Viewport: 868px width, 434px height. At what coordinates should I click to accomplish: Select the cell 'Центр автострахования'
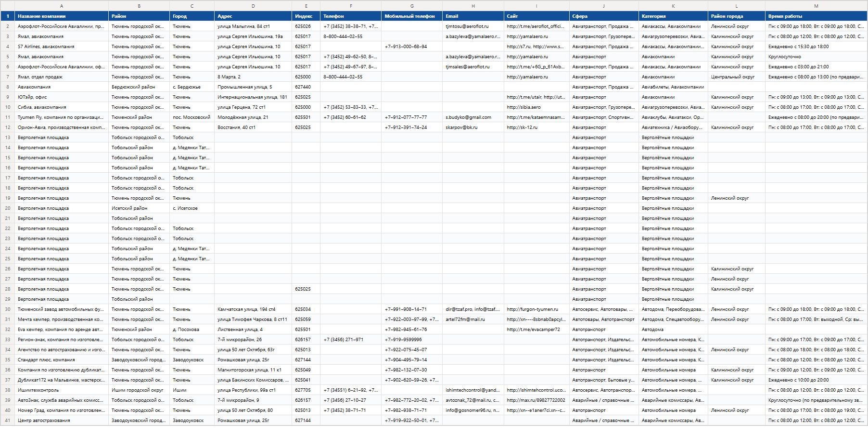click(62, 421)
